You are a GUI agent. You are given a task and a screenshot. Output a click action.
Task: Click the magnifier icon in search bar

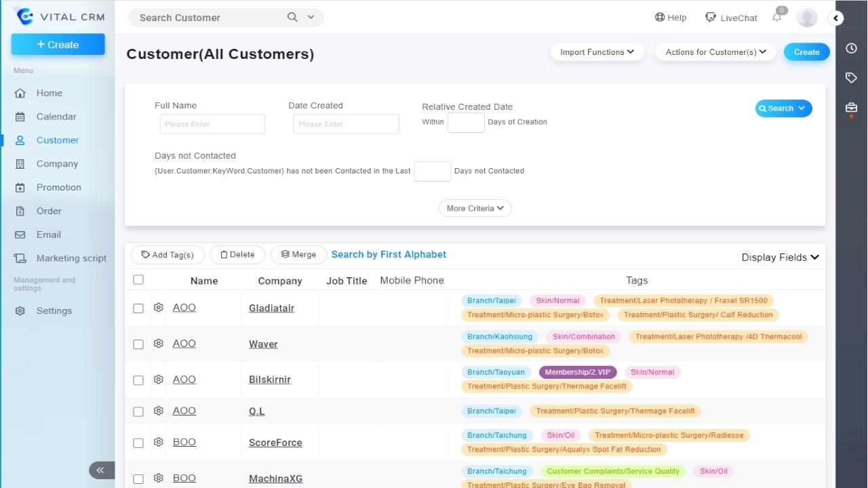292,18
